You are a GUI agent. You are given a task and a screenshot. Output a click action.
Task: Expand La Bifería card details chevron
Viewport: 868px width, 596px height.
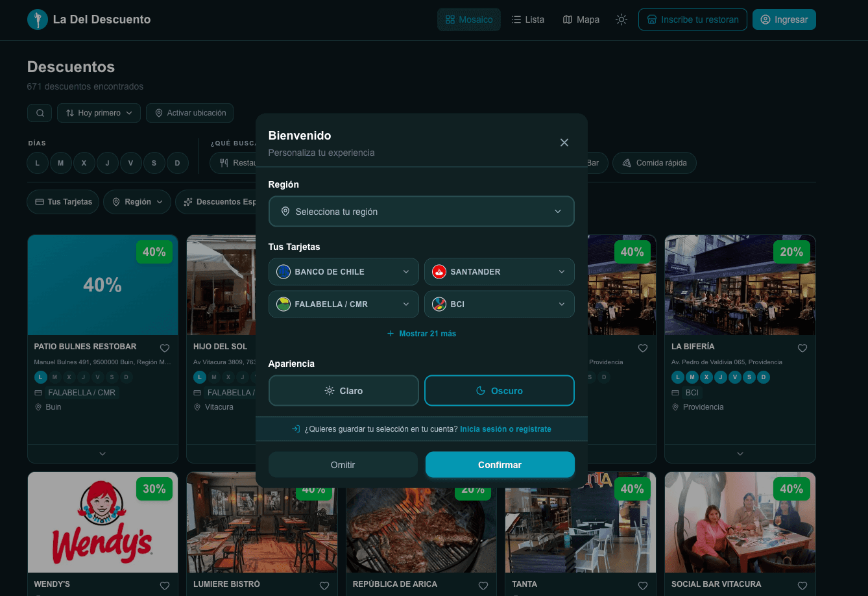click(x=740, y=454)
